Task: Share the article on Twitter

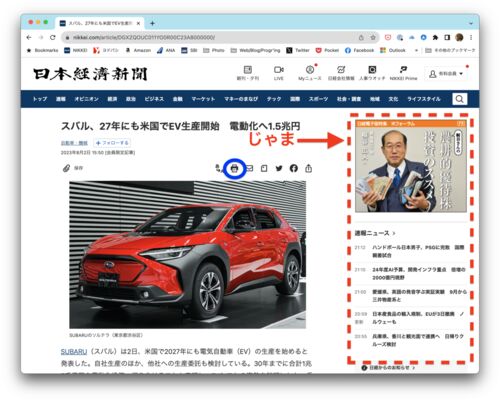Action: pyautogui.click(x=279, y=168)
